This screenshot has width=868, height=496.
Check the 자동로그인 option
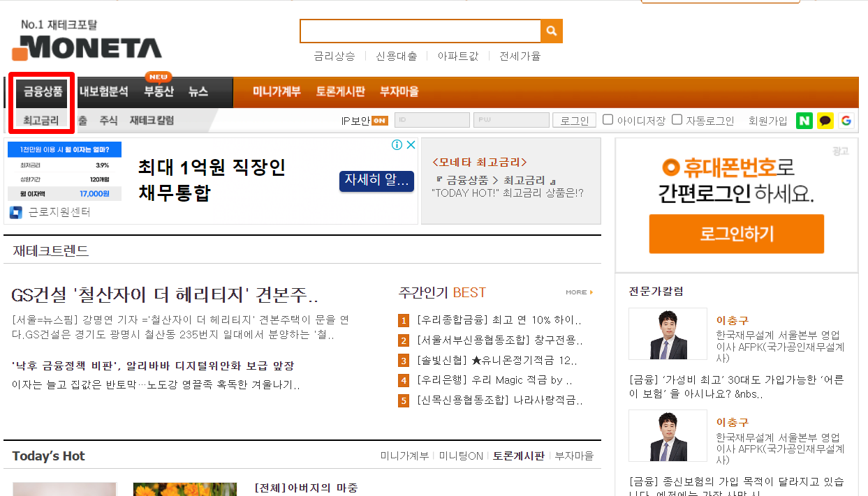point(677,119)
